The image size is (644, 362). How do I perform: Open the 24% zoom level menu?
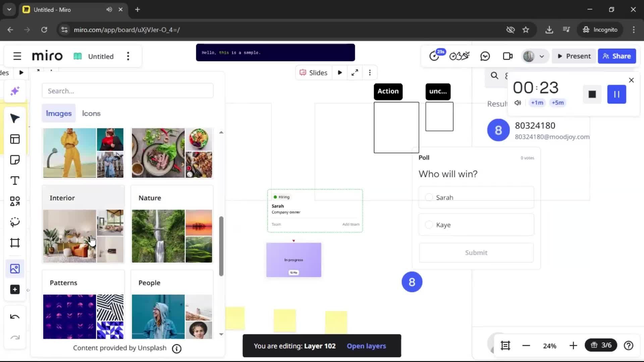(549, 346)
